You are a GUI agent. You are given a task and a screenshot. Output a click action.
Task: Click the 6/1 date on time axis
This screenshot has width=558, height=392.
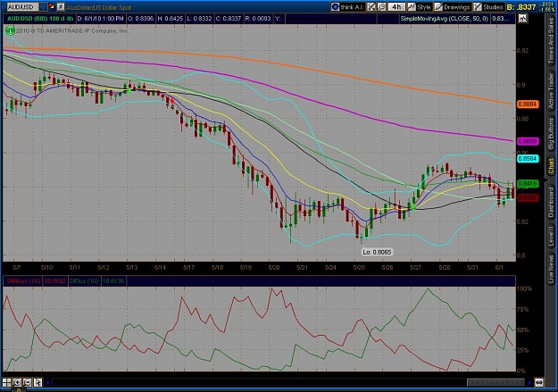point(499,267)
